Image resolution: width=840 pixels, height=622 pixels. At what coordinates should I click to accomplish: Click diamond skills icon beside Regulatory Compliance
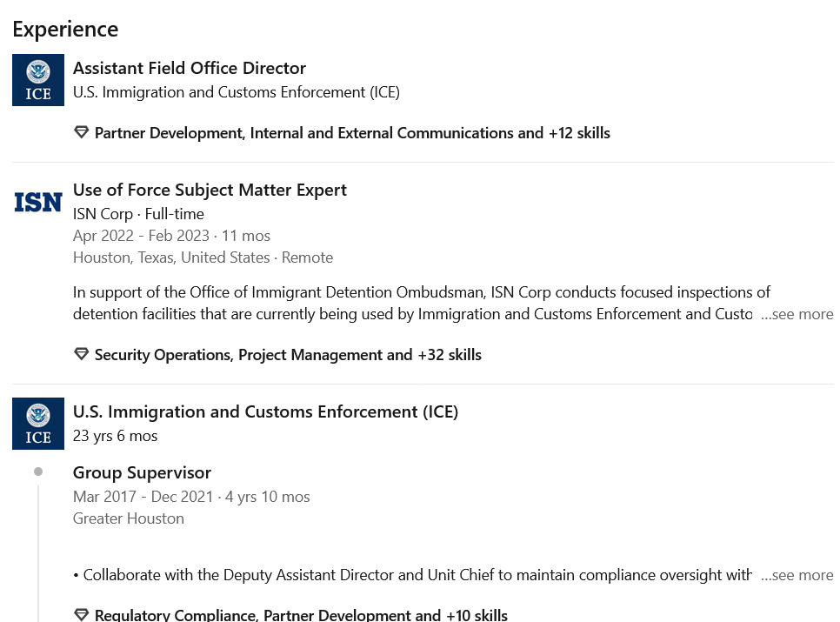coord(82,614)
